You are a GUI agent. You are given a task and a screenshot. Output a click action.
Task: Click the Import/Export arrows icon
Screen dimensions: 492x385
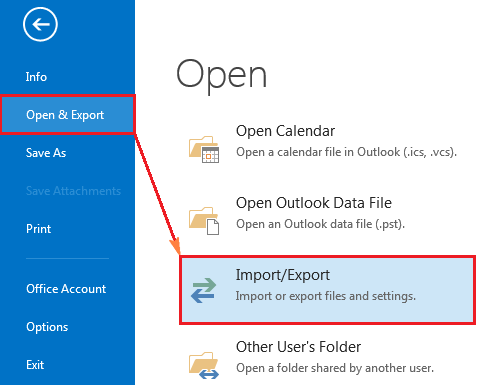(x=204, y=290)
